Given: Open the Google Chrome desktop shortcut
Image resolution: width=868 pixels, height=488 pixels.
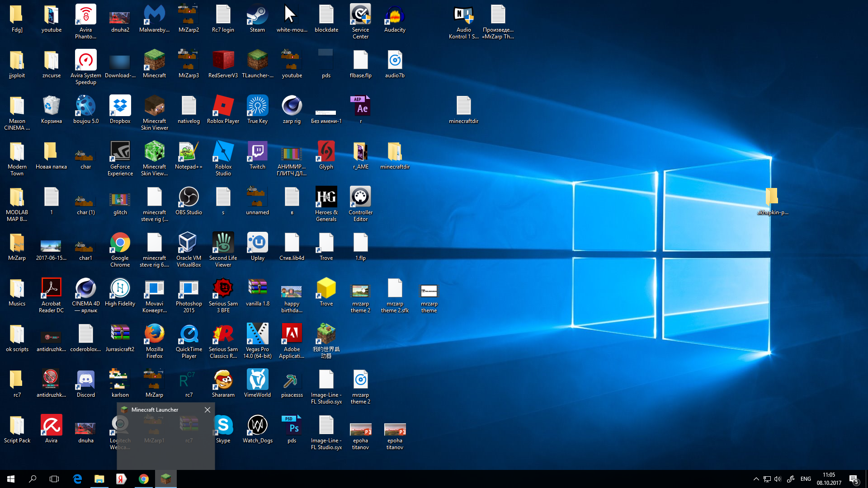Looking at the screenshot, I should click(x=120, y=244).
